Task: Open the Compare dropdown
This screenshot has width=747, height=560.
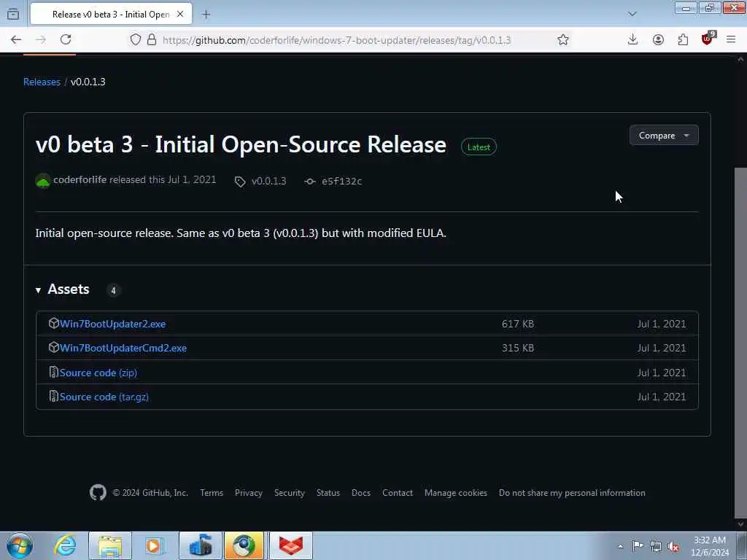Action: [x=664, y=135]
